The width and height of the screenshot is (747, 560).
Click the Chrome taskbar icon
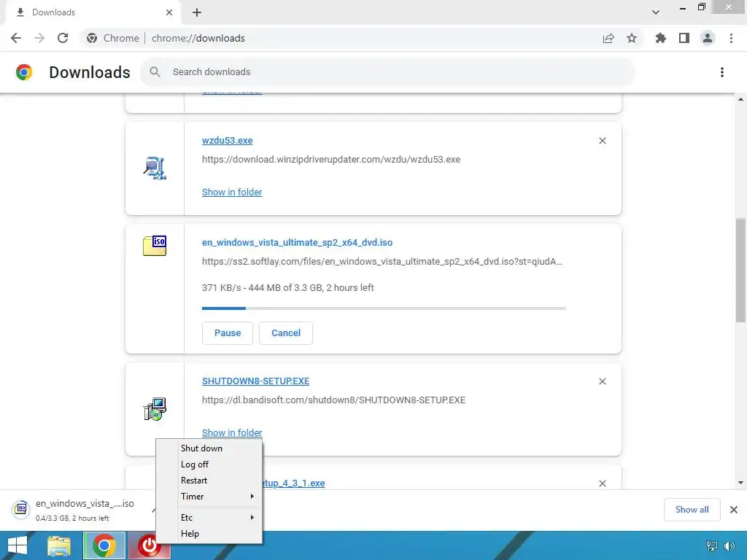[x=104, y=545]
